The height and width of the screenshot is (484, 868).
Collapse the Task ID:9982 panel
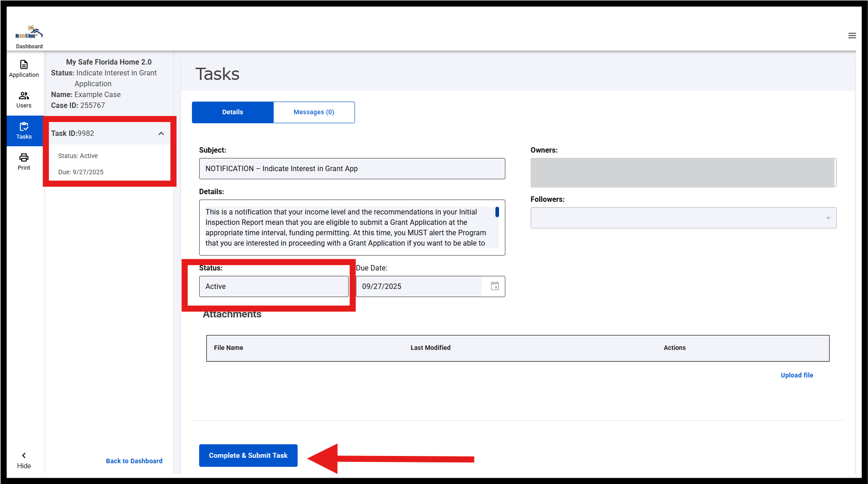click(x=161, y=134)
